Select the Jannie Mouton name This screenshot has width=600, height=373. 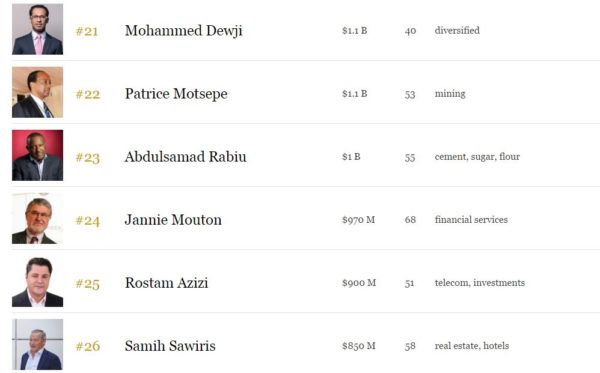point(173,220)
